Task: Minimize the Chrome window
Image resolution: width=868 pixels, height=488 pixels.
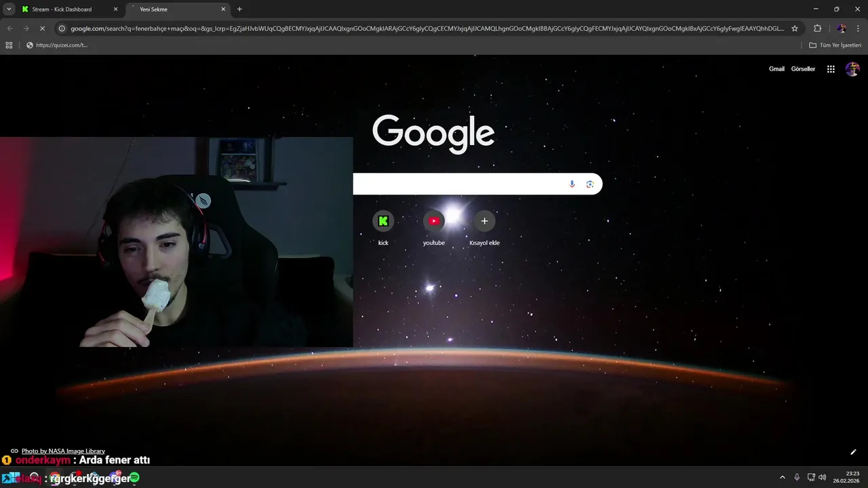Action: pyautogui.click(x=815, y=9)
